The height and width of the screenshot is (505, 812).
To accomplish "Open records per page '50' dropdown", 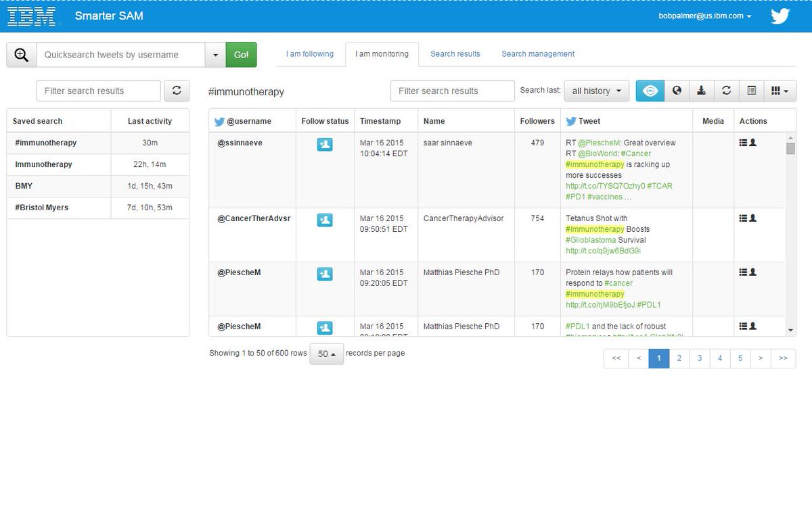I will (327, 354).
